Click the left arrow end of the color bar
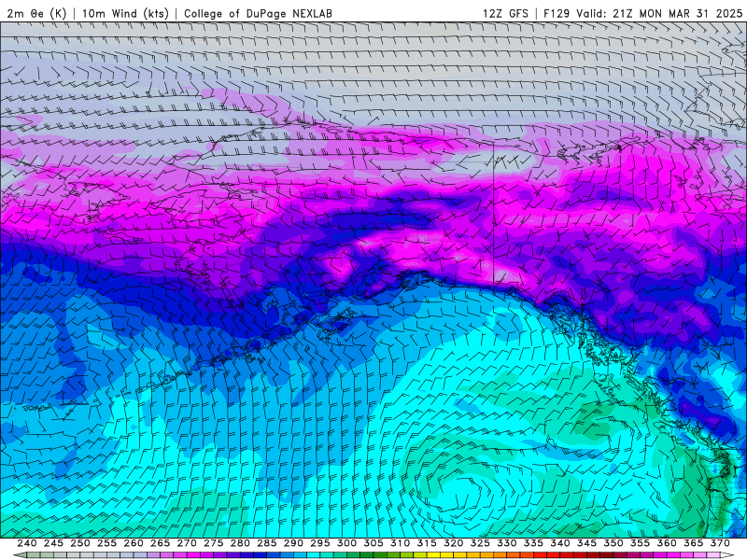 click(19, 555)
